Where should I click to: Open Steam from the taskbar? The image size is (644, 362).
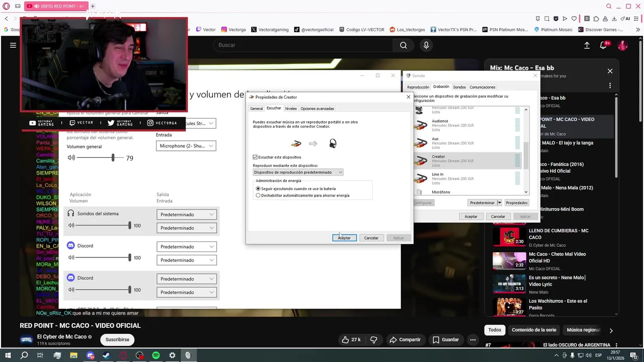[x=107, y=355]
